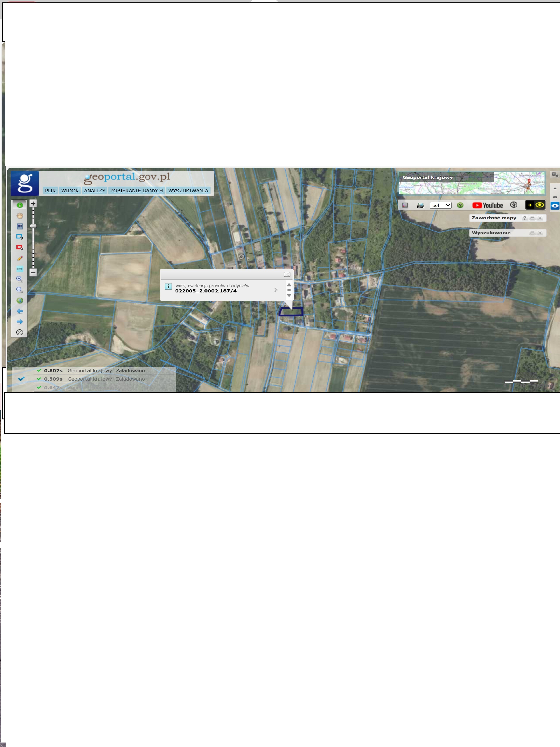Click the XYH coordinates tool

point(20,269)
